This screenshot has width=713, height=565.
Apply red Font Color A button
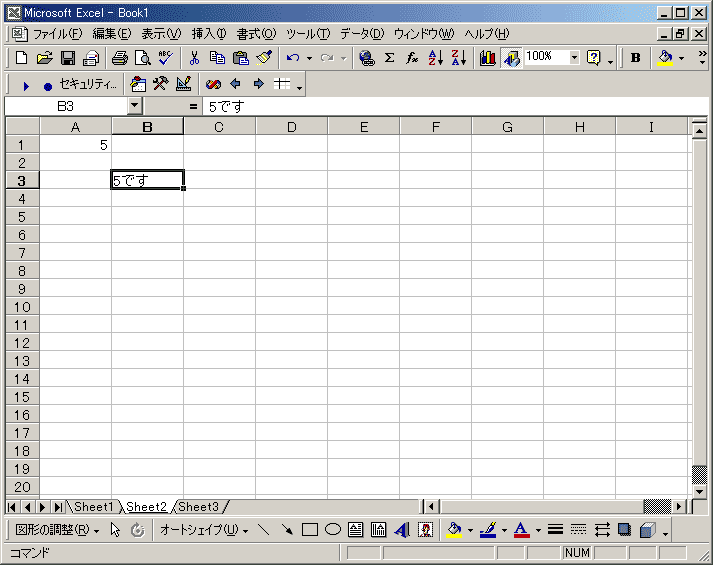tap(521, 530)
